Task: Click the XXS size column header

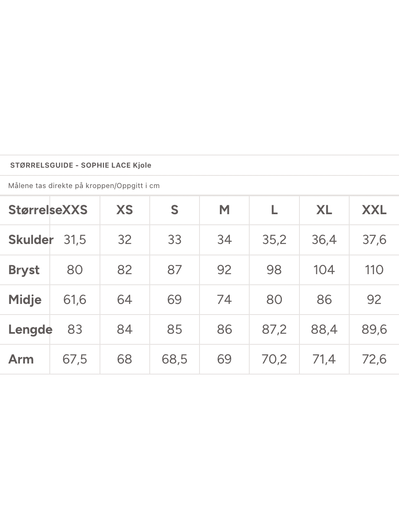Action: (75, 210)
